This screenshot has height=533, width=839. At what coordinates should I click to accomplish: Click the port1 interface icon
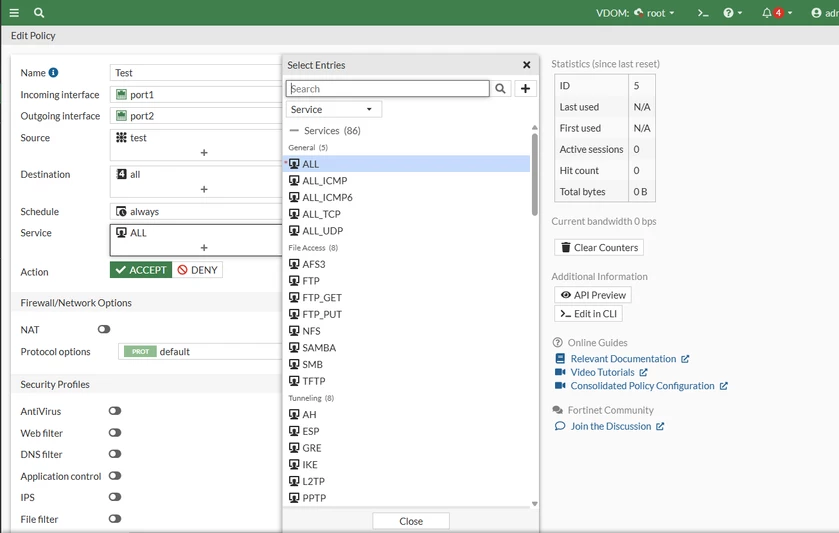[x=121, y=94]
